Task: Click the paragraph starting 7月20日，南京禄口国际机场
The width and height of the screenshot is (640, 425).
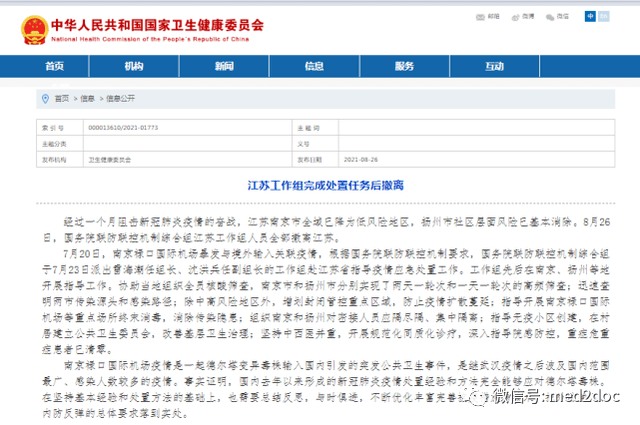Action: (x=326, y=301)
